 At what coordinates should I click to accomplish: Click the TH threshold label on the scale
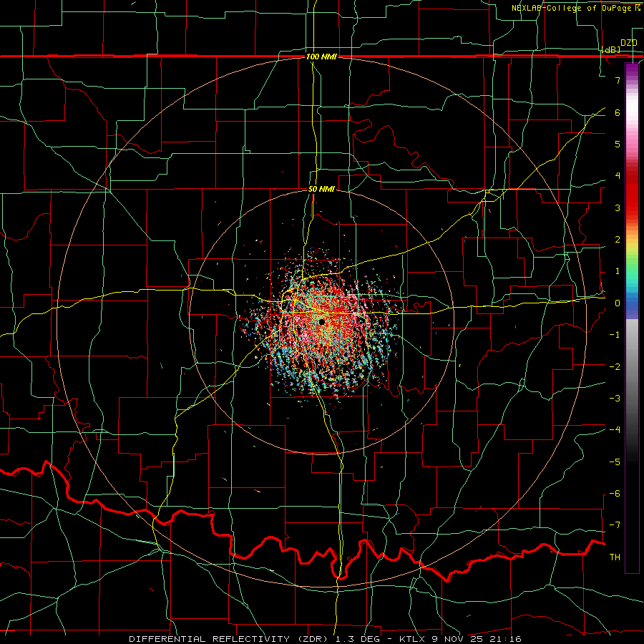(x=615, y=557)
